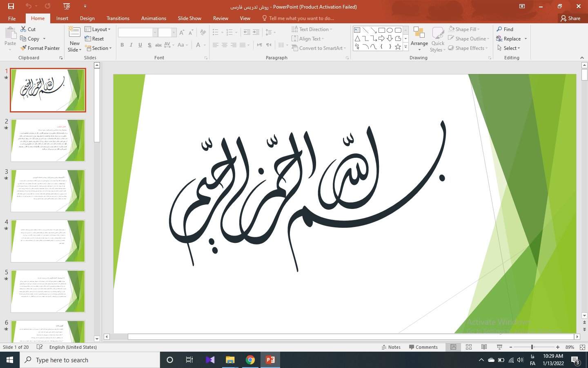Click the Save icon in title bar
Screen dimensions: 588x368
[11, 6]
